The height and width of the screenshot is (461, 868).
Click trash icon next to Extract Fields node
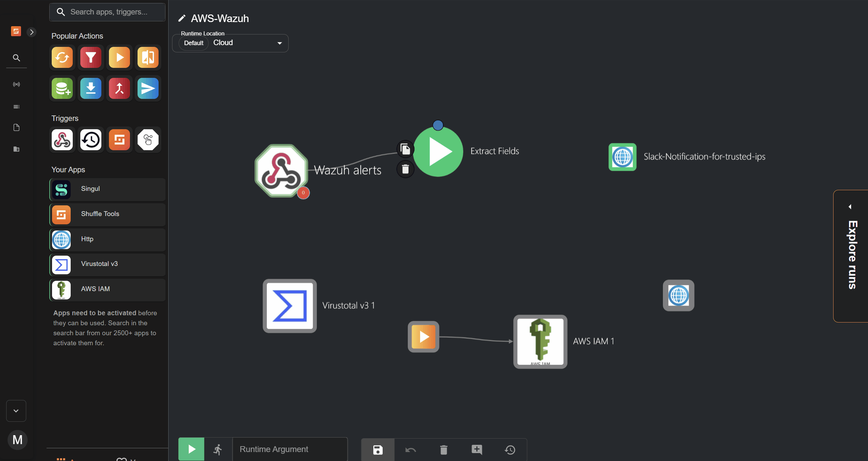(x=405, y=169)
